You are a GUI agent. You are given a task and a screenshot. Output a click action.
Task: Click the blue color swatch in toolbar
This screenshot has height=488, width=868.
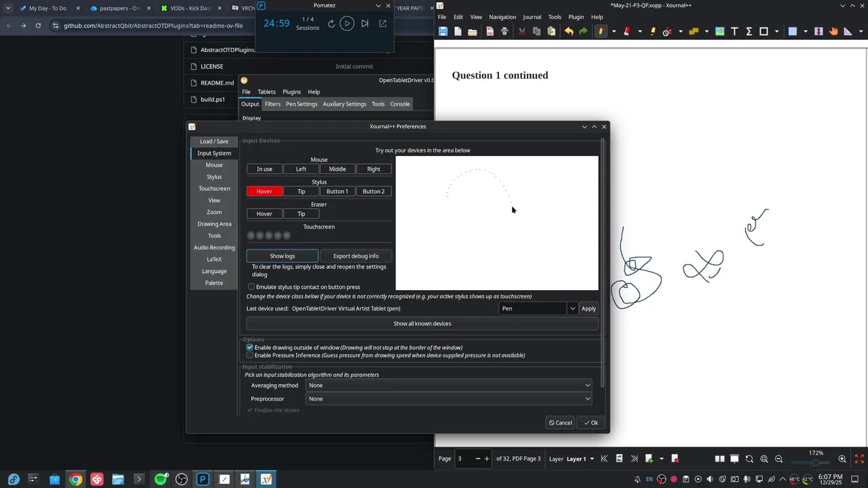pyautogui.click(x=792, y=31)
